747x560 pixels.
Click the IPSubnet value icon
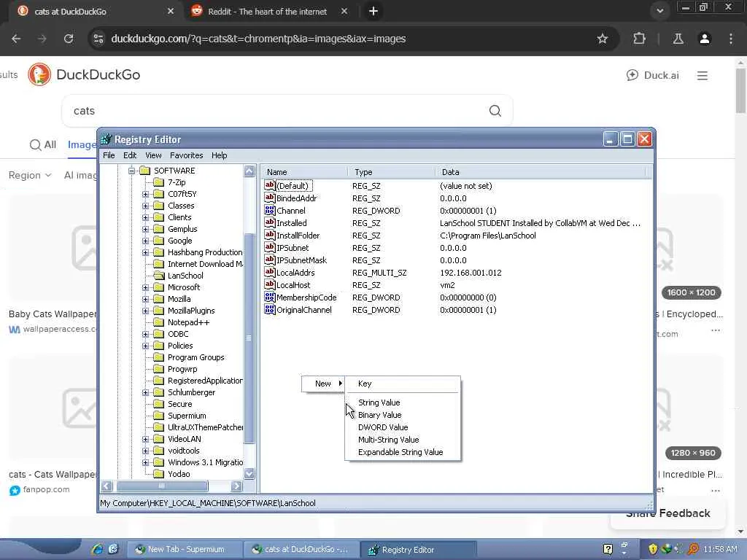tap(270, 248)
